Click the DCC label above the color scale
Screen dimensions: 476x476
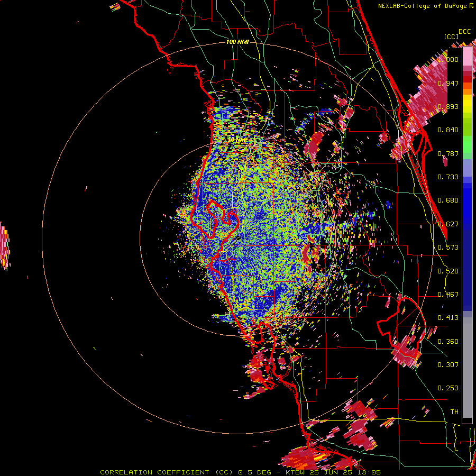[465, 32]
